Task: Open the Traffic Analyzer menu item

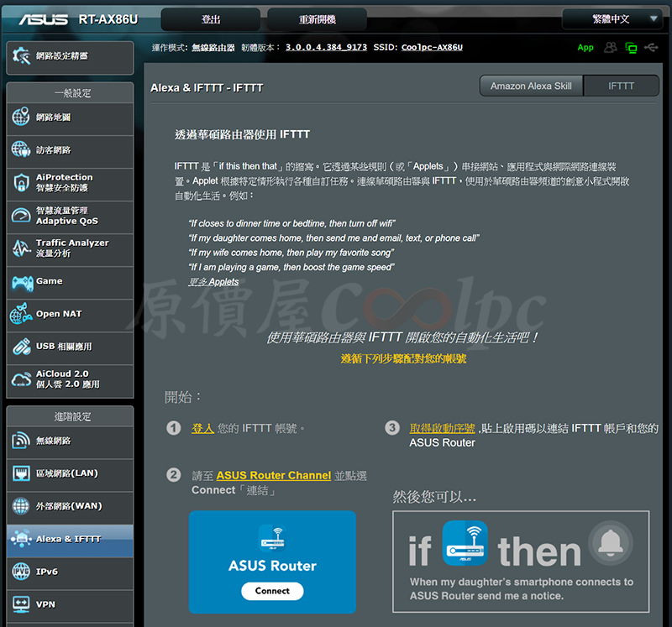Action: tap(71, 250)
